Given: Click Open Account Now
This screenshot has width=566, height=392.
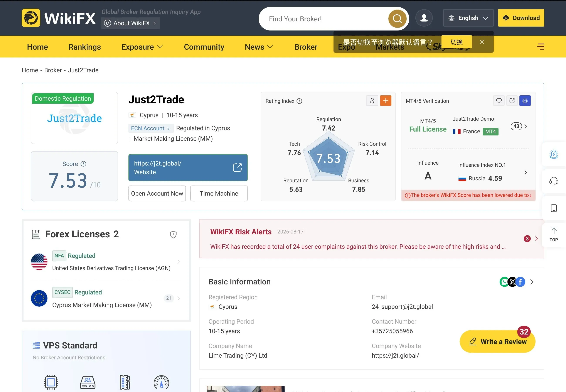Looking at the screenshot, I should tap(157, 194).
